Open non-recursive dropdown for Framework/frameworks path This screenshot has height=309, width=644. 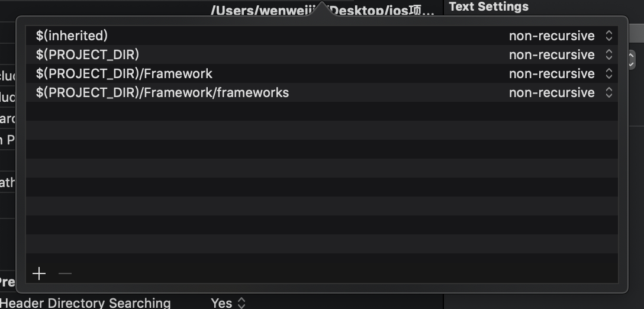click(x=551, y=93)
